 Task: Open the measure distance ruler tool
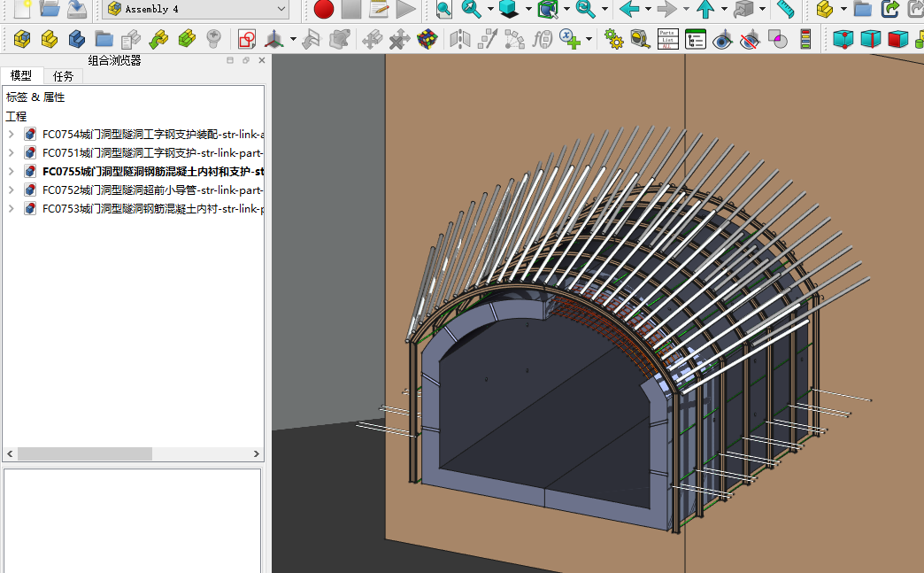785,9
